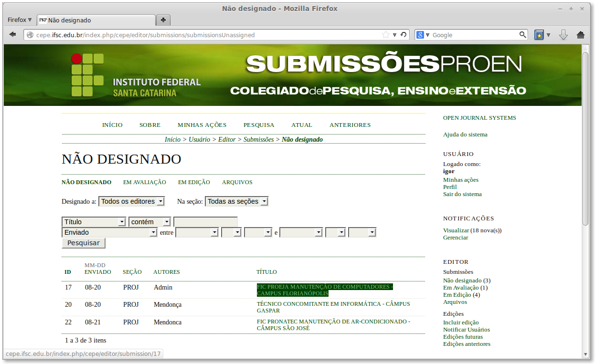
Task: Click the IFSC logo in the banner
Action: pos(87,75)
